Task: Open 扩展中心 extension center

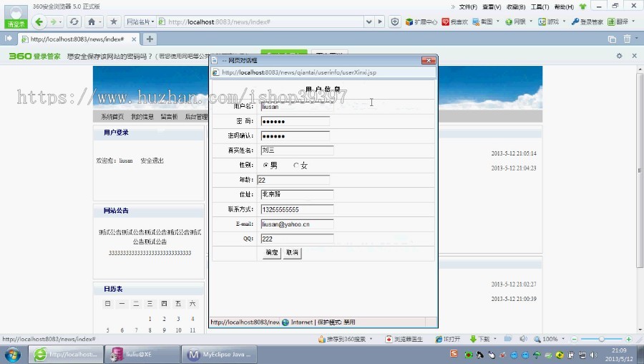Action: [421, 21]
